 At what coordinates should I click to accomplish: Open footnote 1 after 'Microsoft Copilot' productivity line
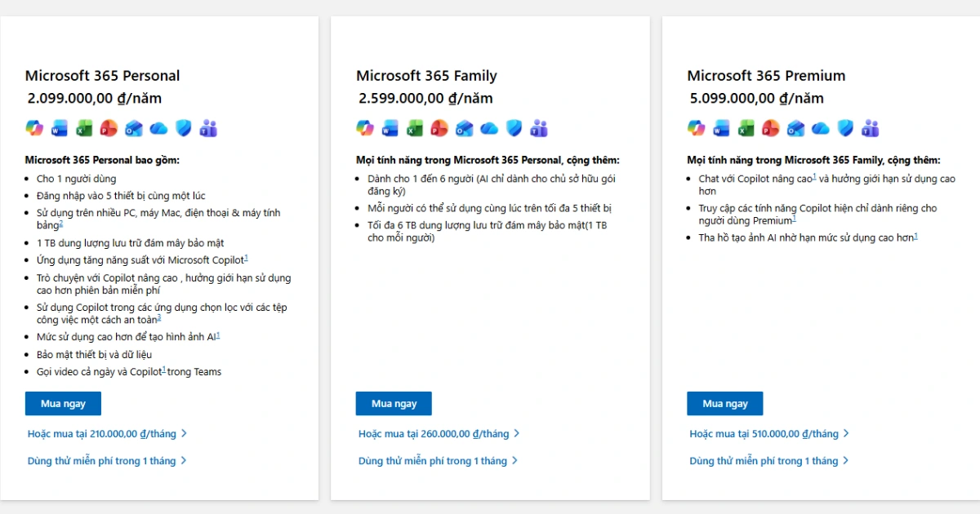point(247,258)
